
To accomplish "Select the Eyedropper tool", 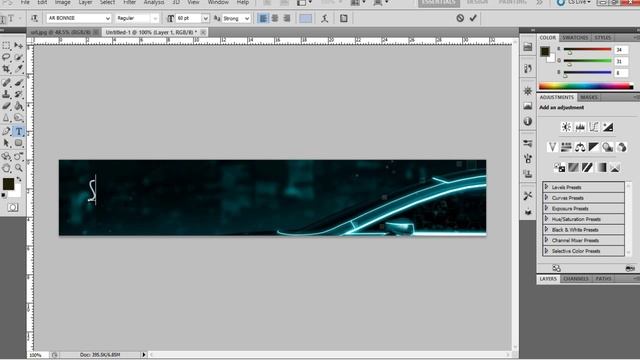I will pos(19,69).
